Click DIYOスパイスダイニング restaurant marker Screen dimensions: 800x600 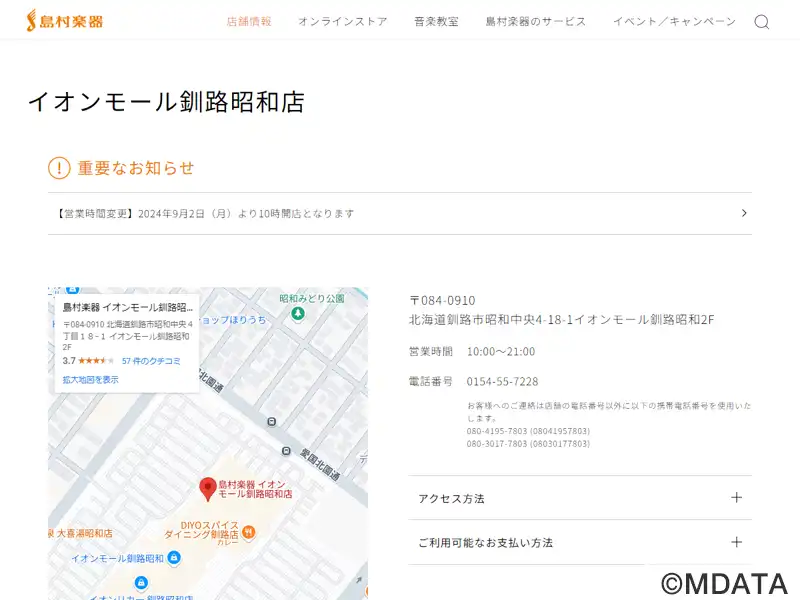tap(248, 532)
